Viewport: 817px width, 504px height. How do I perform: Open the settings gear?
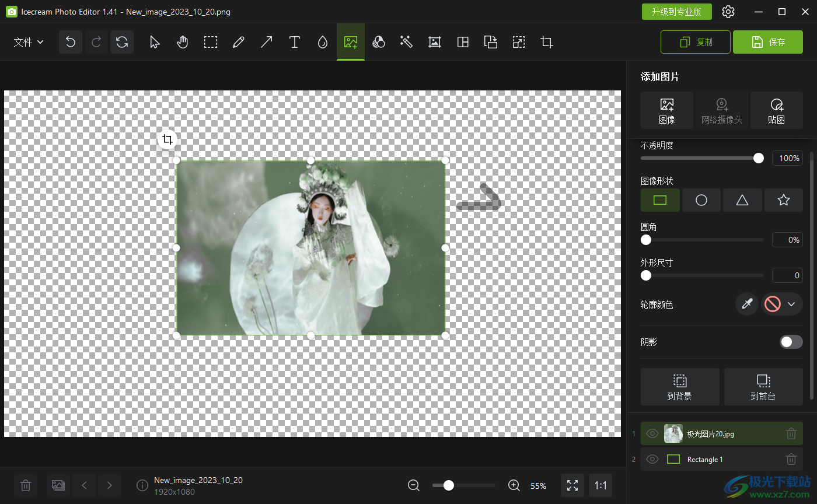(728, 12)
